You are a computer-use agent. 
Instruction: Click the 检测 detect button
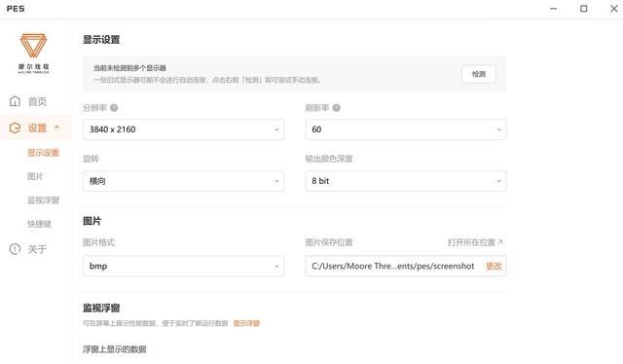pos(479,74)
